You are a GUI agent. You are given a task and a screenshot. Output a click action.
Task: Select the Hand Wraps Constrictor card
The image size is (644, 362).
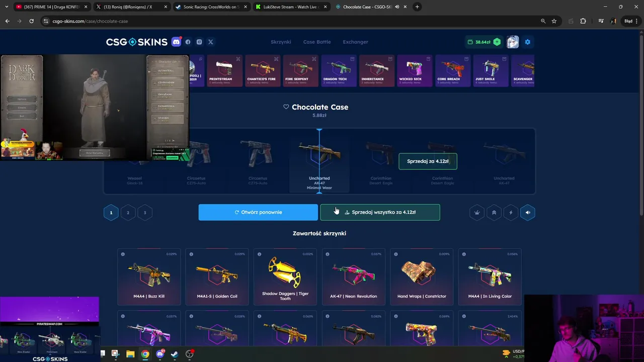pyautogui.click(x=422, y=277)
